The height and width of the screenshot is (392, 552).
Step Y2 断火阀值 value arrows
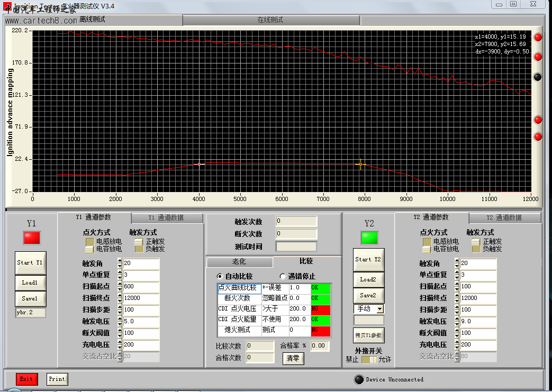pos(457,333)
